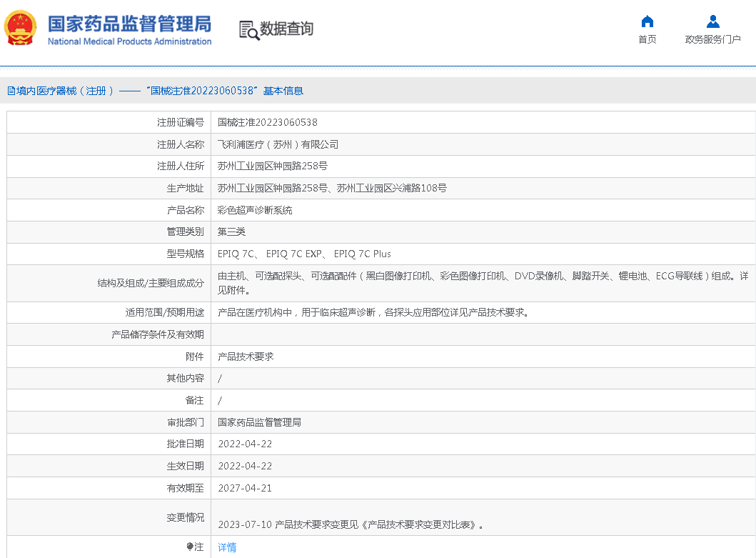Click the product name 彩色超声诊断系统
Image resolution: width=756 pixels, height=558 pixels.
[255, 210]
